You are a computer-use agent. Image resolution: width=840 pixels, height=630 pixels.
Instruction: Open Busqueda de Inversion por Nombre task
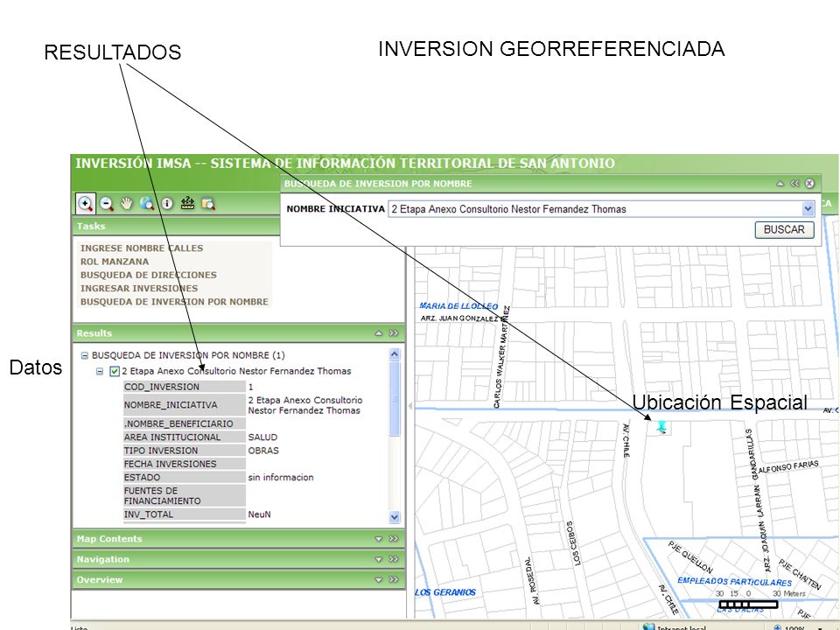174,302
